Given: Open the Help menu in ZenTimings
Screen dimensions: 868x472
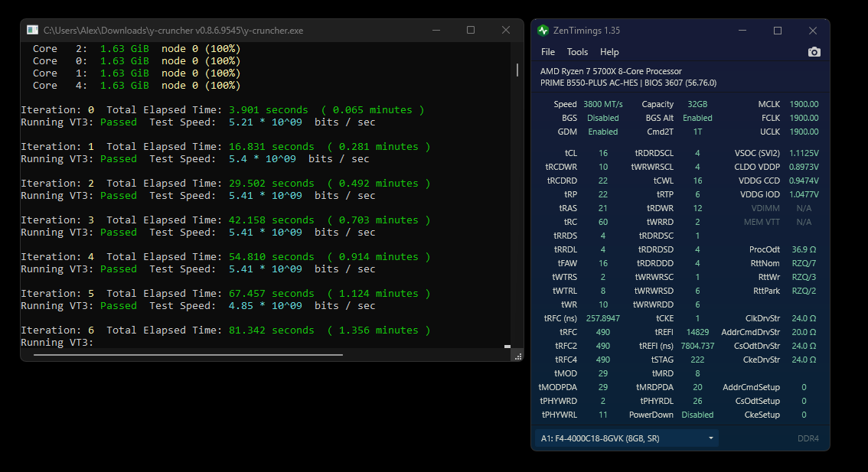Looking at the screenshot, I should (x=609, y=52).
